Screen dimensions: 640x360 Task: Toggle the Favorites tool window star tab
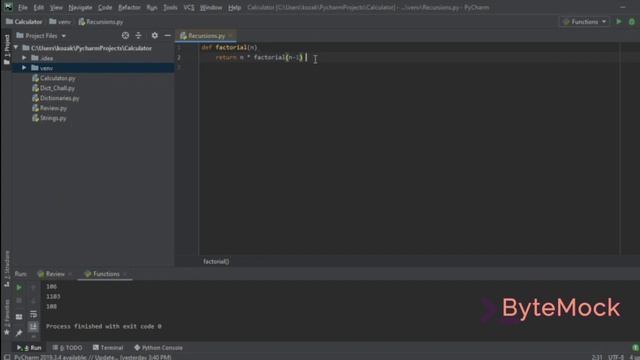(7, 317)
